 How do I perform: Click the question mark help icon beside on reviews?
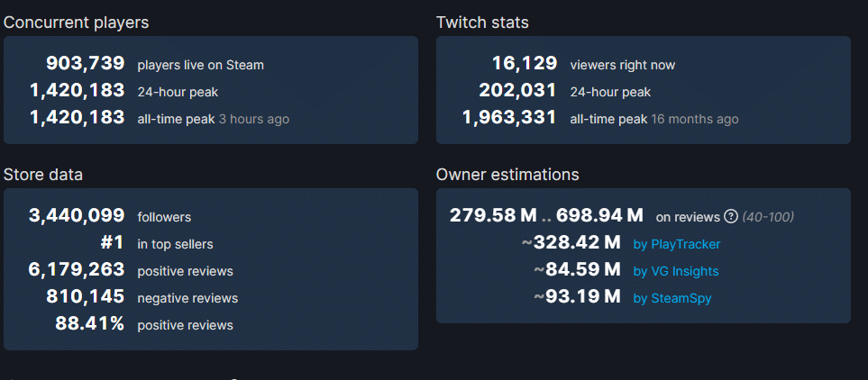(731, 217)
